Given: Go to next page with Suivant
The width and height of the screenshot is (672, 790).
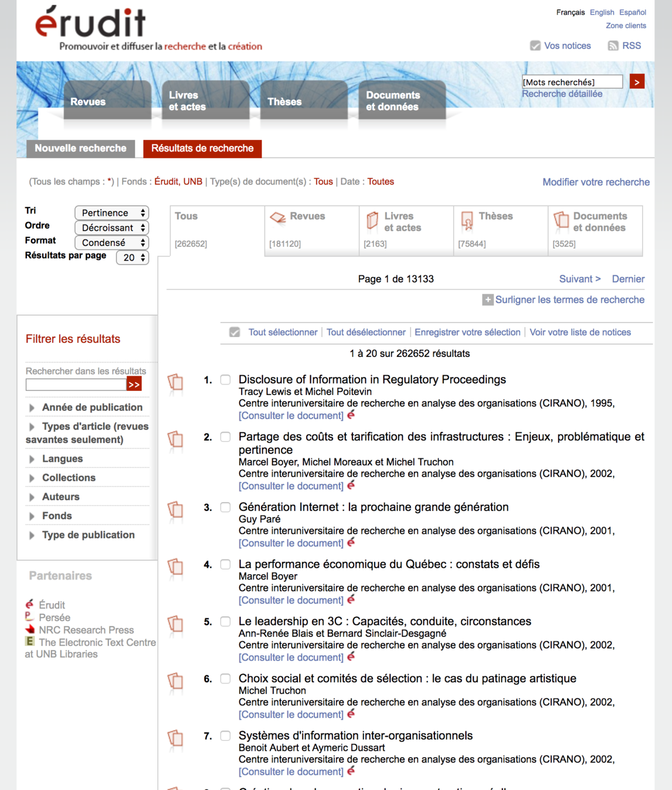Looking at the screenshot, I should point(580,279).
